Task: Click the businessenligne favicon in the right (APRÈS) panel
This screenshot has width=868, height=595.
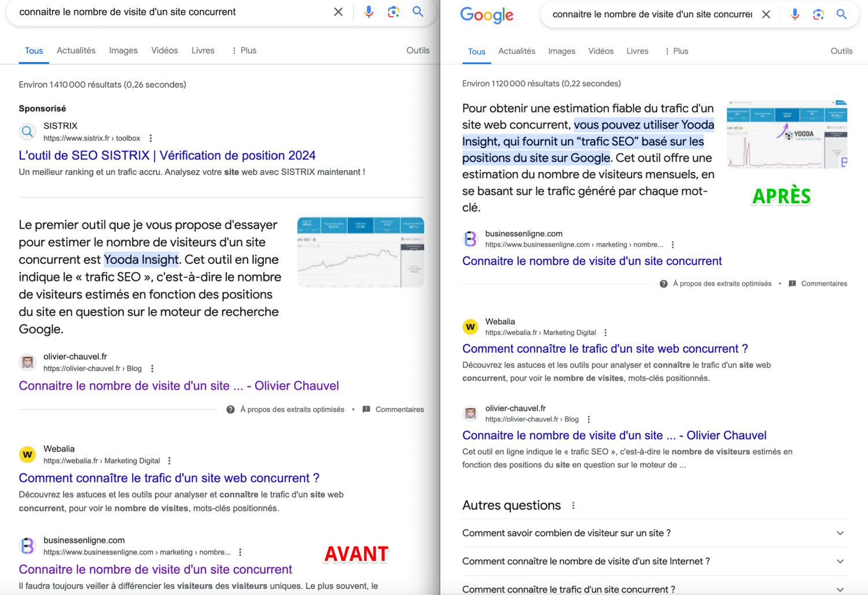Action: (470, 238)
